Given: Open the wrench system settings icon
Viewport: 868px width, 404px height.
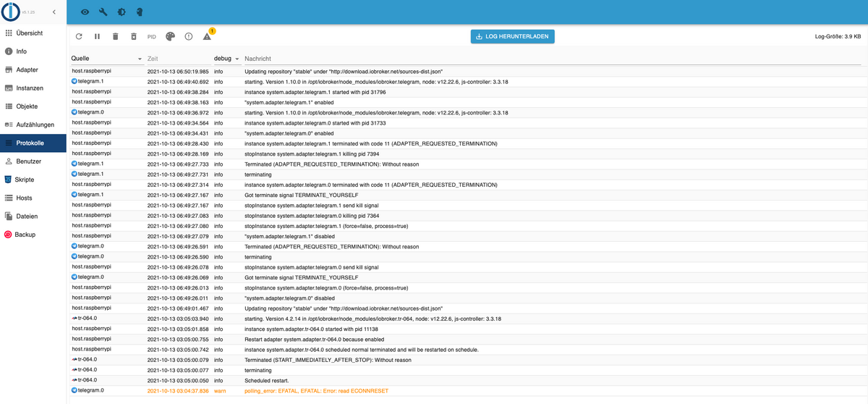Looking at the screenshot, I should pyautogui.click(x=103, y=12).
